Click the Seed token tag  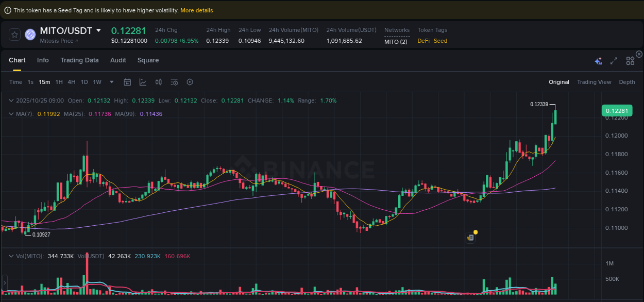440,41
